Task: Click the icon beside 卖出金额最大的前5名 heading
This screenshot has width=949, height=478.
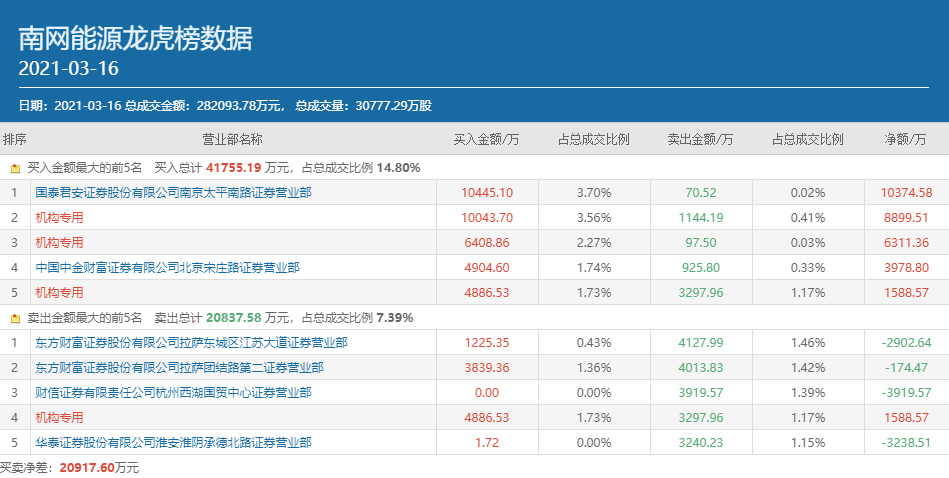Action: tap(15, 318)
